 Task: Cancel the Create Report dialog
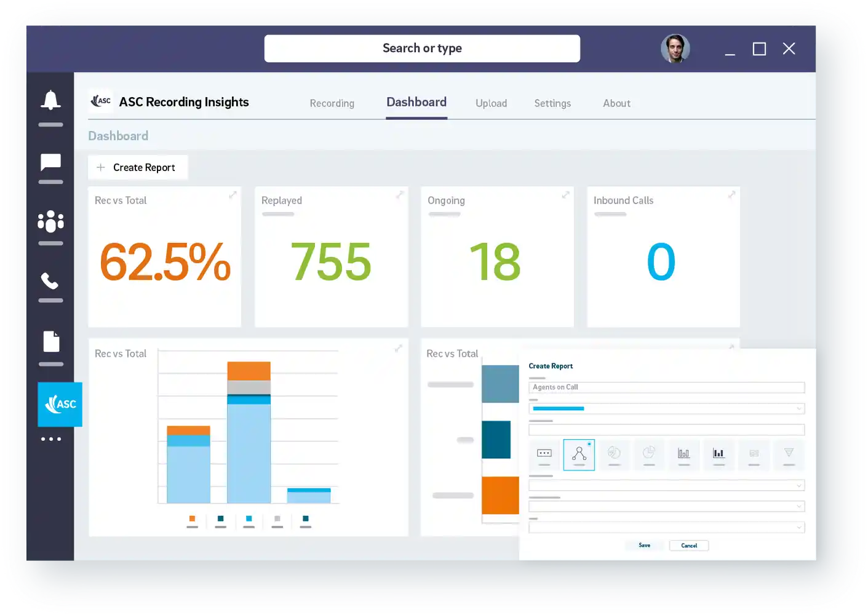(689, 546)
